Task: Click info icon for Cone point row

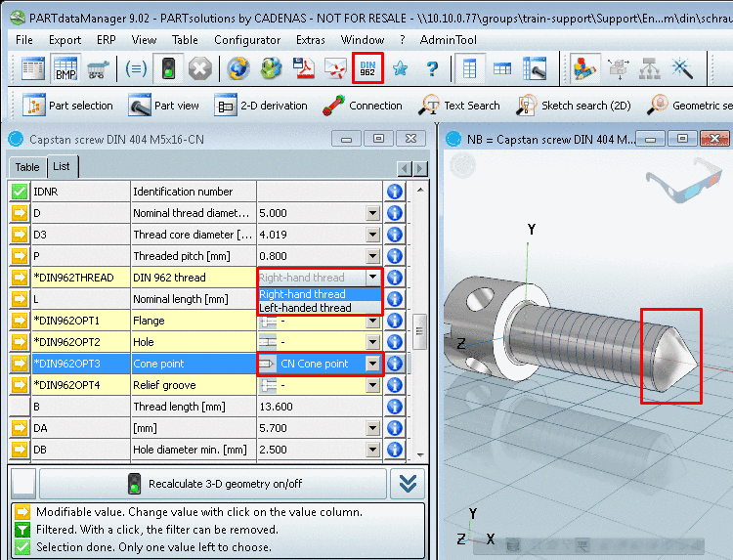Action: pos(395,364)
